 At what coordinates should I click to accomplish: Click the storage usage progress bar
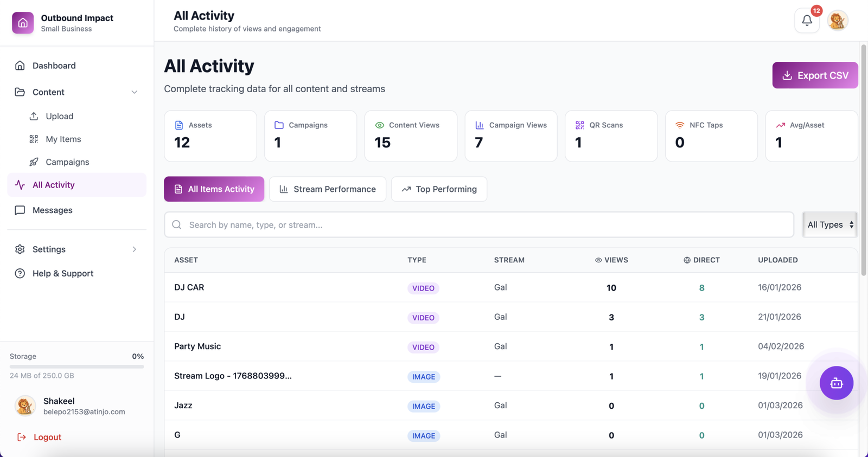tap(76, 366)
